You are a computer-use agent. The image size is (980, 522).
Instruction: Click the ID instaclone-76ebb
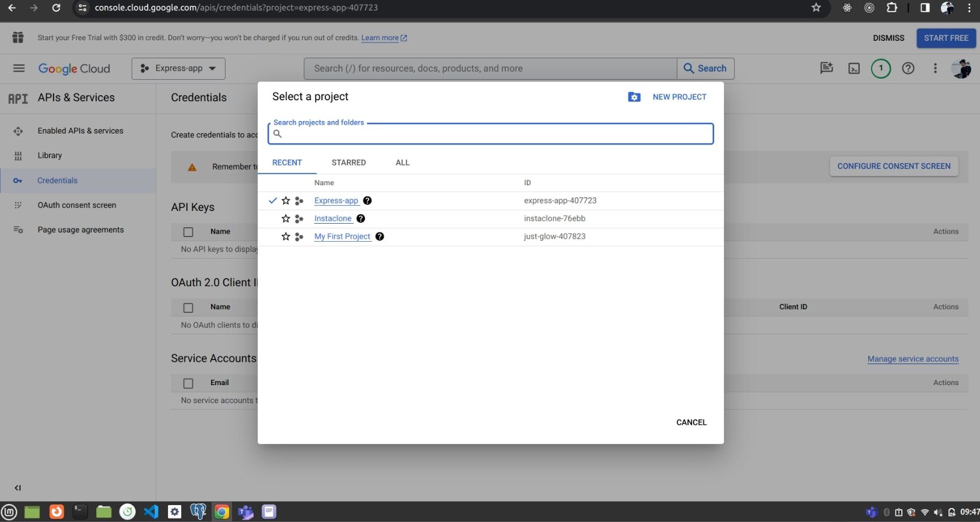point(554,218)
